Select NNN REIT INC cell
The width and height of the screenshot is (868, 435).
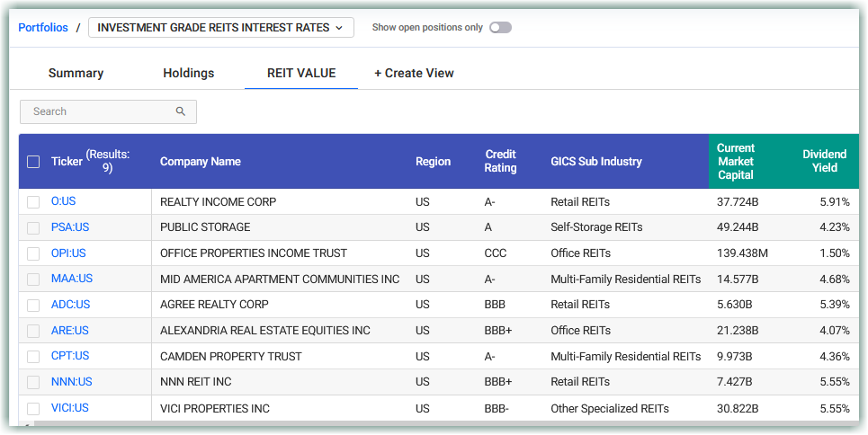point(196,382)
